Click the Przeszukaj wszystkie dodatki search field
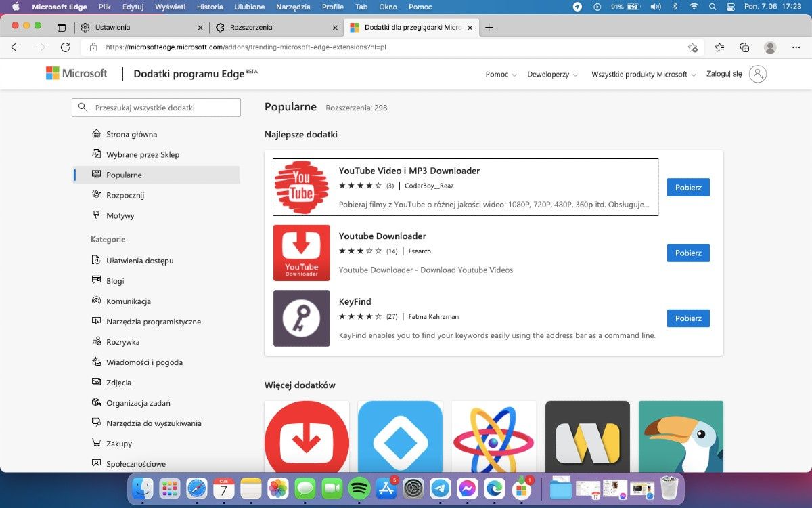Screen dimensions: 812x508 click(156, 107)
